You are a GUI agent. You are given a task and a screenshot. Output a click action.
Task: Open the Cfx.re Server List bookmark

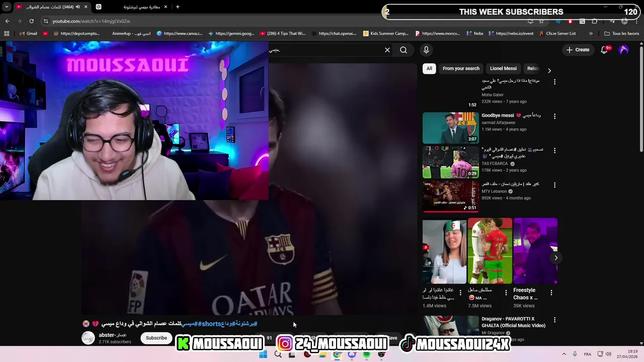coord(557,34)
